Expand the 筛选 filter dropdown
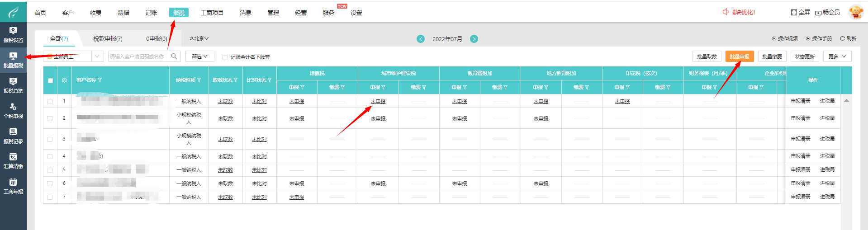The width and height of the screenshot is (868, 230). (x=199, y=56)
